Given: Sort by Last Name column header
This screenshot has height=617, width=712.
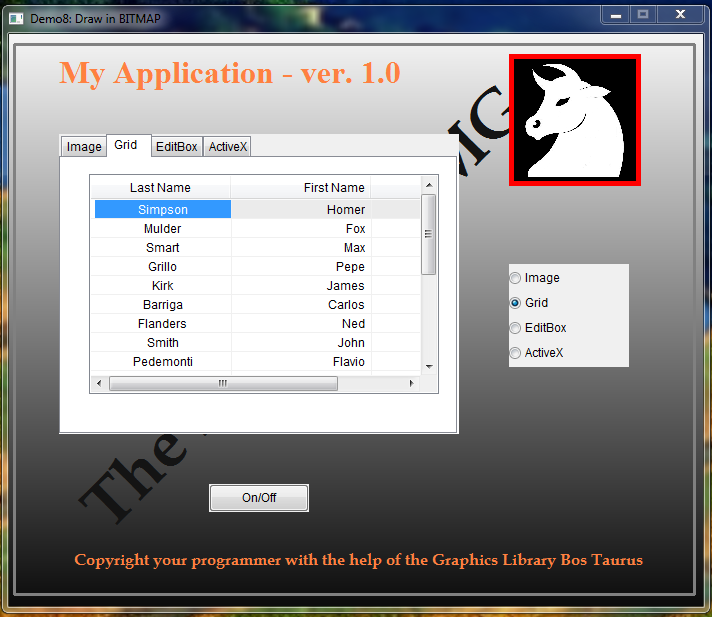Looking at the screenshot, I should tap(160, 188).
